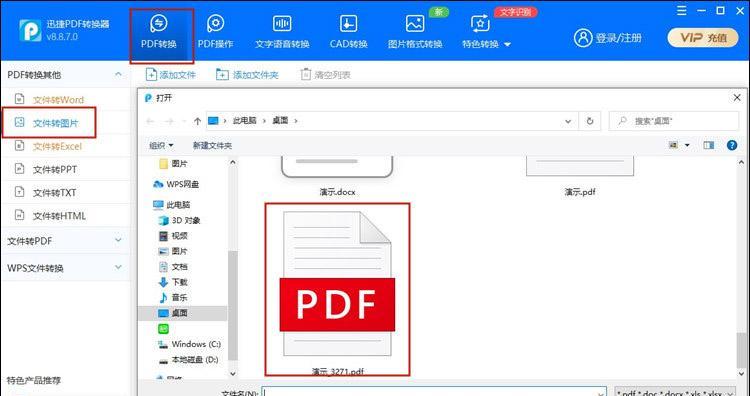Screen dimensions: 750x396
Task: Click the 添加文件夹 button
Action: (247, 75)
